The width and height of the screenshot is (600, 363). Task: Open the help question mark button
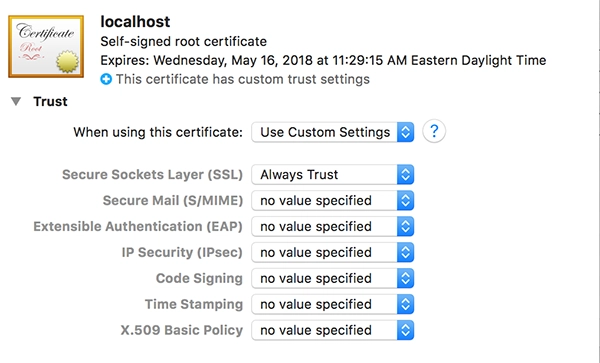click(434, 131)
